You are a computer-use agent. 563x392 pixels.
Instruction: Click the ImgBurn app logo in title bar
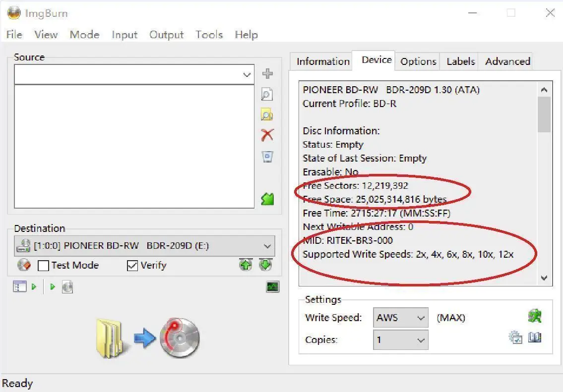point(14,13)
